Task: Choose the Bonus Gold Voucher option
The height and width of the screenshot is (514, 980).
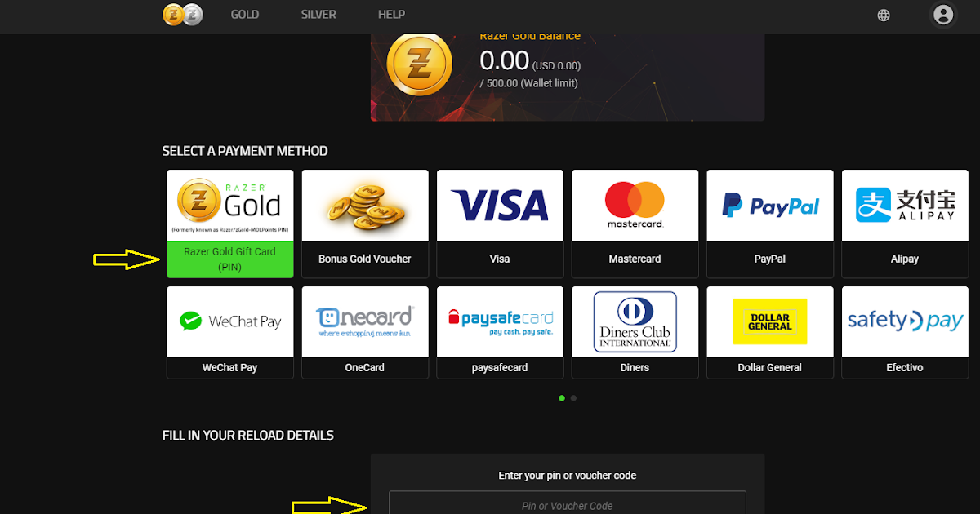Action: coord(365,224)
